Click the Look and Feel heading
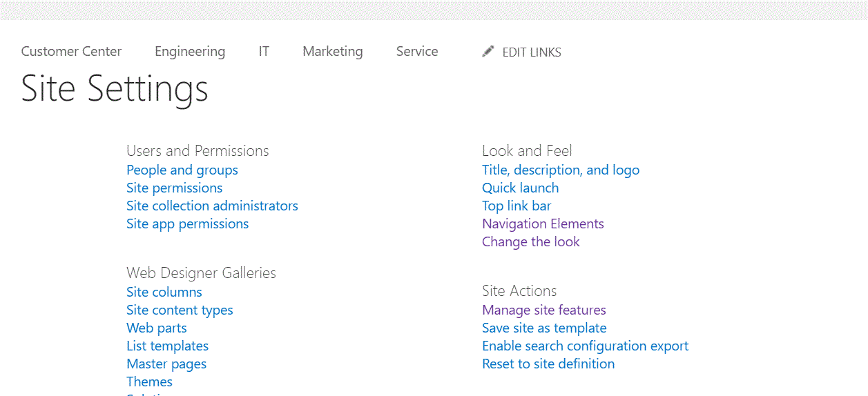This screenshot has width=868, height=396. click(x=527, y=151)
